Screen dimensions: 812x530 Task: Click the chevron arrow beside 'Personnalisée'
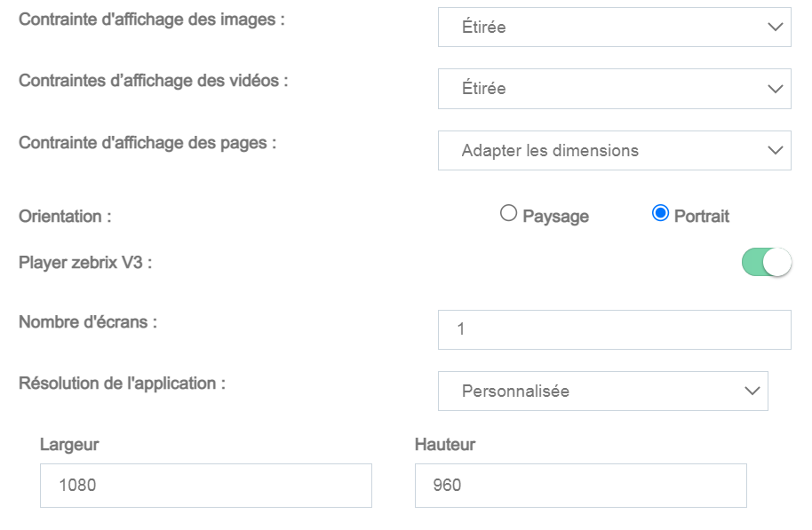coord(752,391)
